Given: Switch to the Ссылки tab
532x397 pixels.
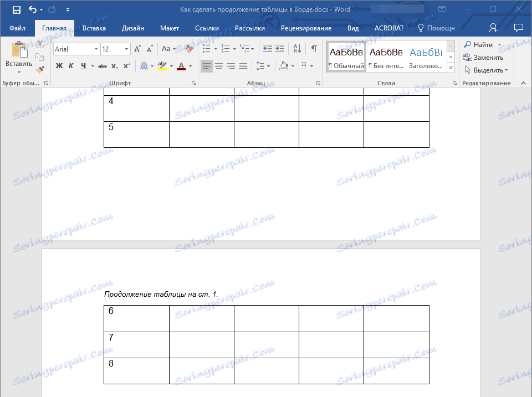Looking at the screenshot, I should pos(207,28).
